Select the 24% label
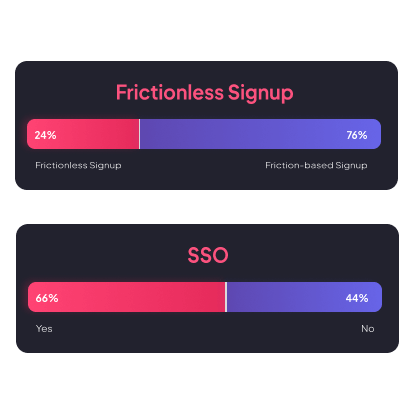Screen dimensions: 414x406 (x=45, y=135)
